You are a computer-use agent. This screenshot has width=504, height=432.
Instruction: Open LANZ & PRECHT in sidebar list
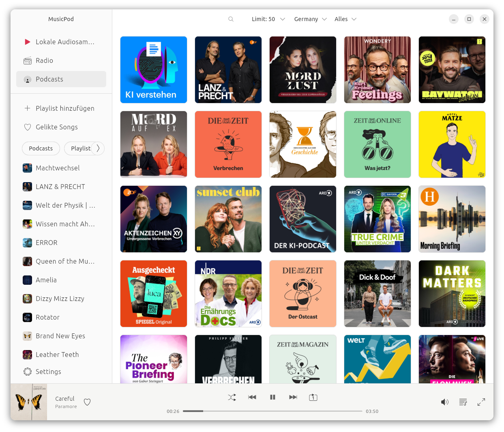61,187
